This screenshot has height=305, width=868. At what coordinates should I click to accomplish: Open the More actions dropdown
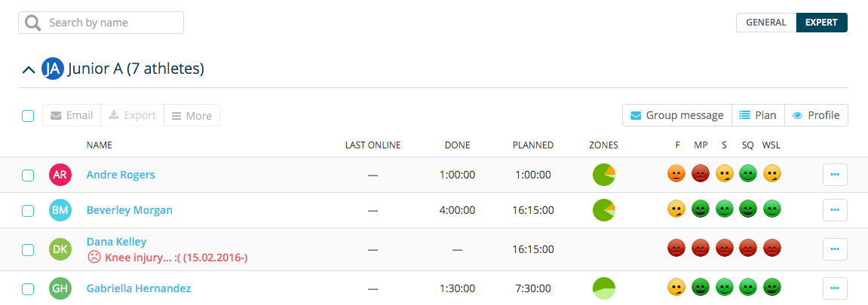(x=192, y=115)
